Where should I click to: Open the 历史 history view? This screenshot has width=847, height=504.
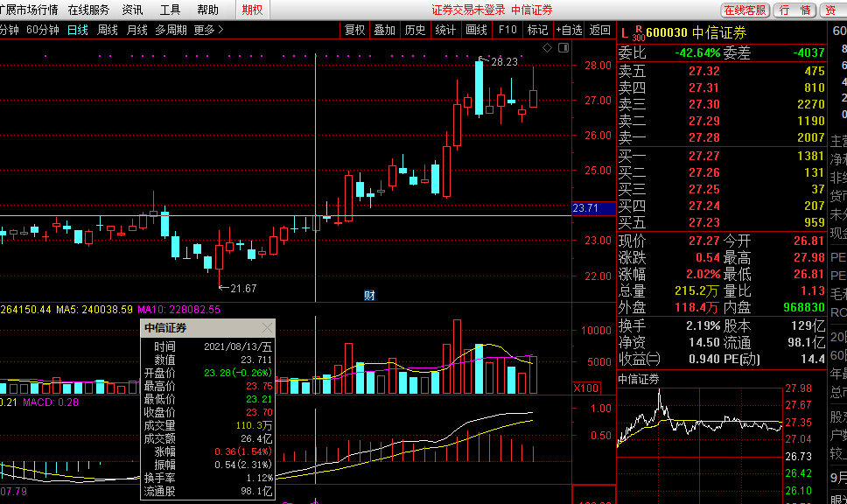(416, 31)
